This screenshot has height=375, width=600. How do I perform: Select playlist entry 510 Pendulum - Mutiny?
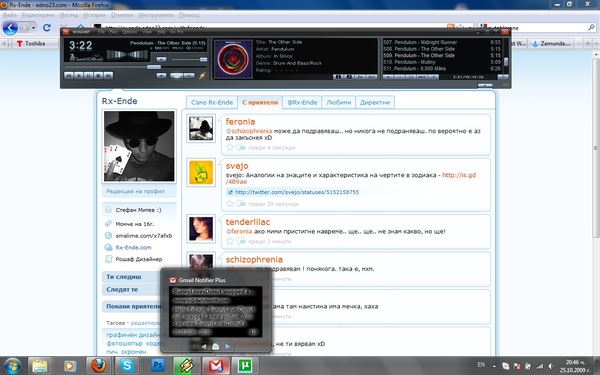442,62
